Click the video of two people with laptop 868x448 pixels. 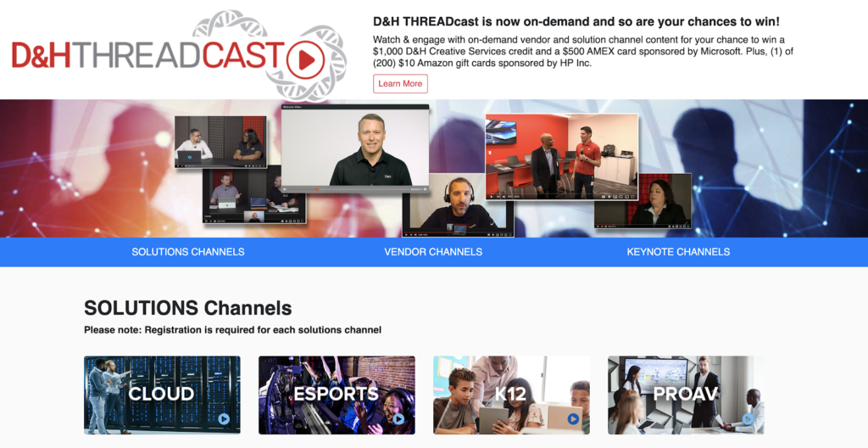(220, 142)
